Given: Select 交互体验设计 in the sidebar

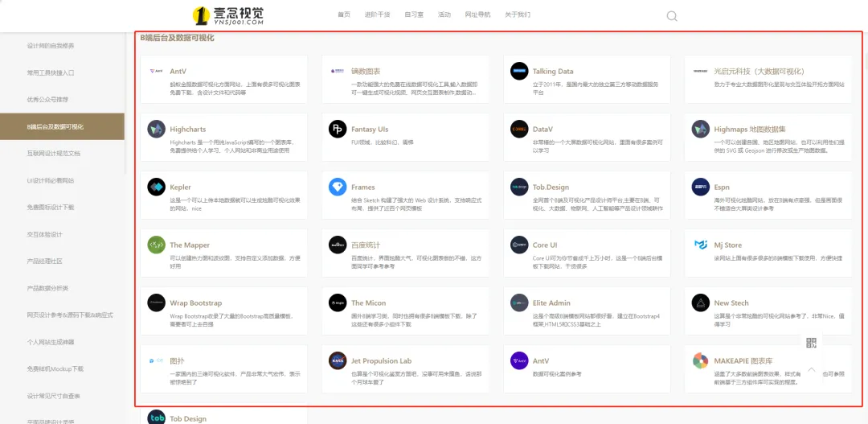Looking at the screenshot, I should tap(44, 234).
